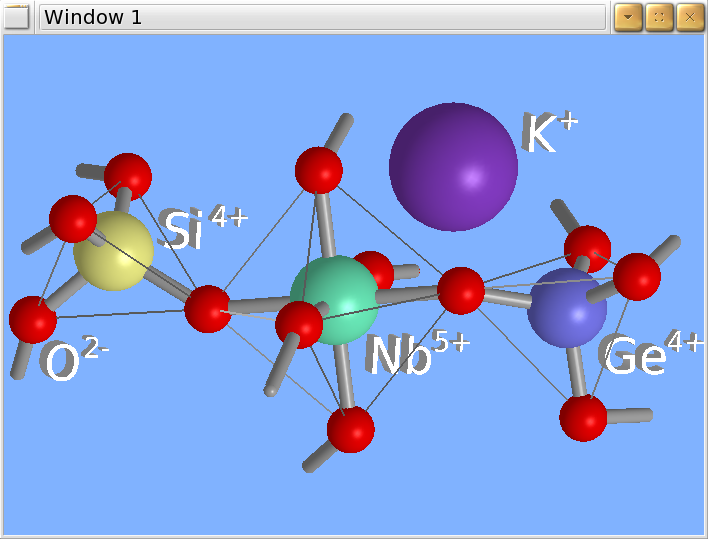This screenshot has width=708, height=539.
Task: Click the Nb5+ atom label
Action: pos(416,354)
